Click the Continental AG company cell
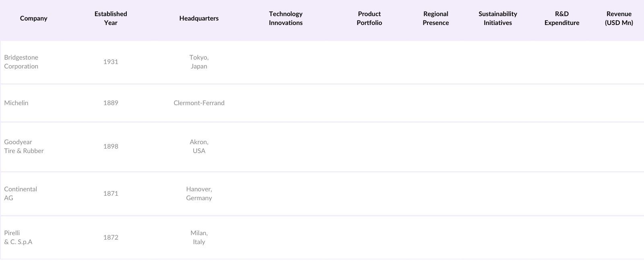Image resolution: width=644 pixels, height=263 pixels. (x=21, y=194)
